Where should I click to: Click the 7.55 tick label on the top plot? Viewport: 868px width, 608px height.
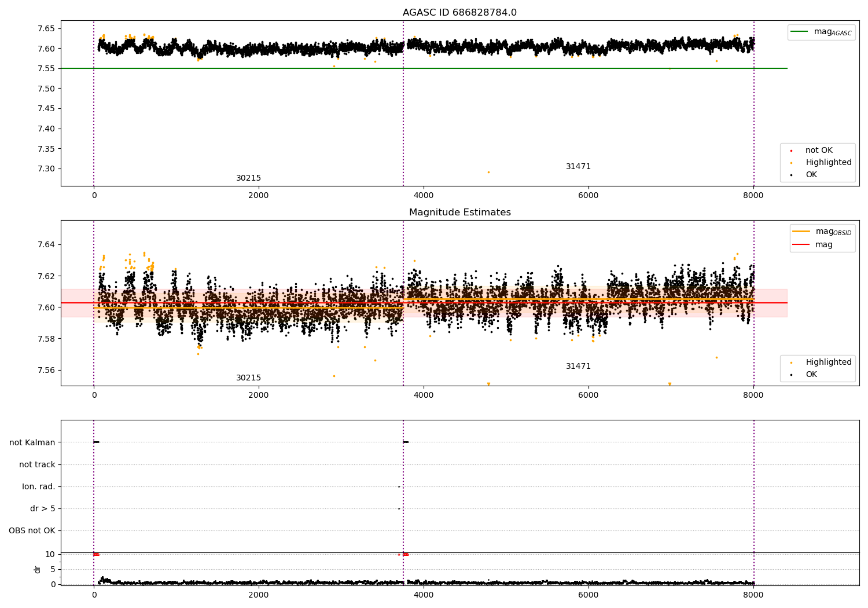tap(46, 68)
